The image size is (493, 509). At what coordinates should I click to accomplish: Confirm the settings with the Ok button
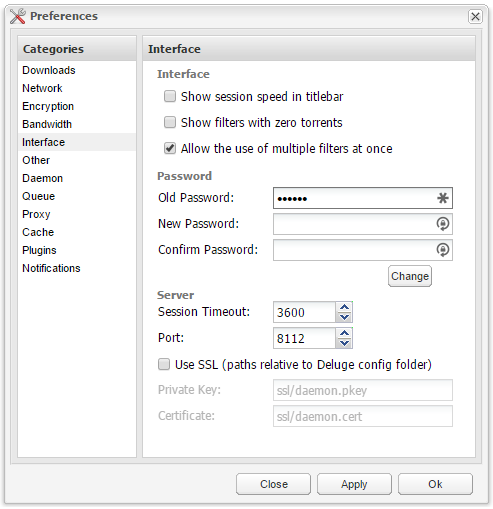point(435,484)
